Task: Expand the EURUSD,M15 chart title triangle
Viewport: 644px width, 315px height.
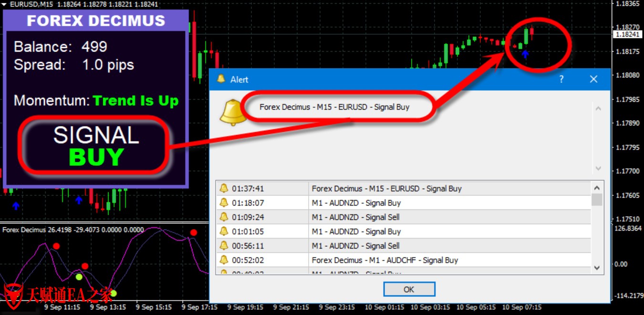Action: [4, 4]
